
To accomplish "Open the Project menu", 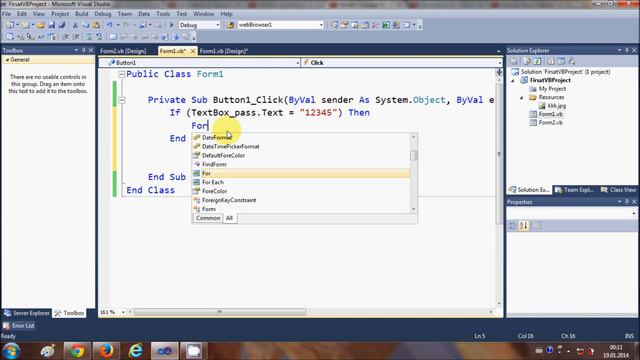I will [60, 14].
